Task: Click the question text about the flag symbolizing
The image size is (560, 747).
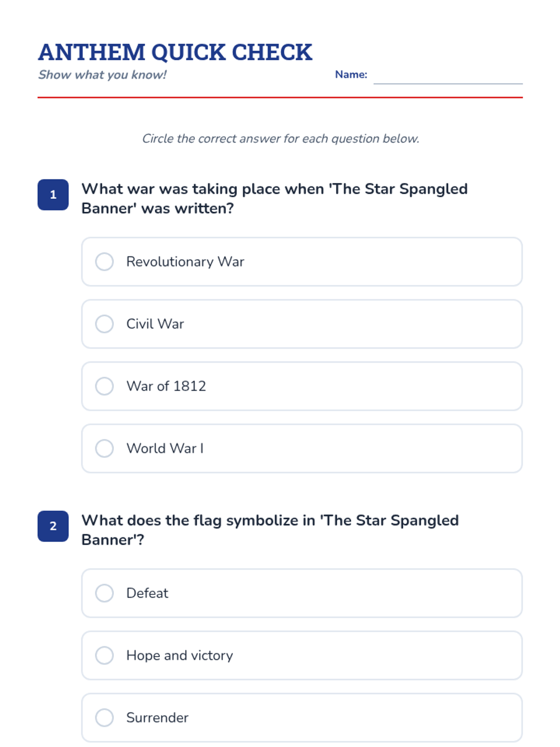Action: (x=270, y=530)
